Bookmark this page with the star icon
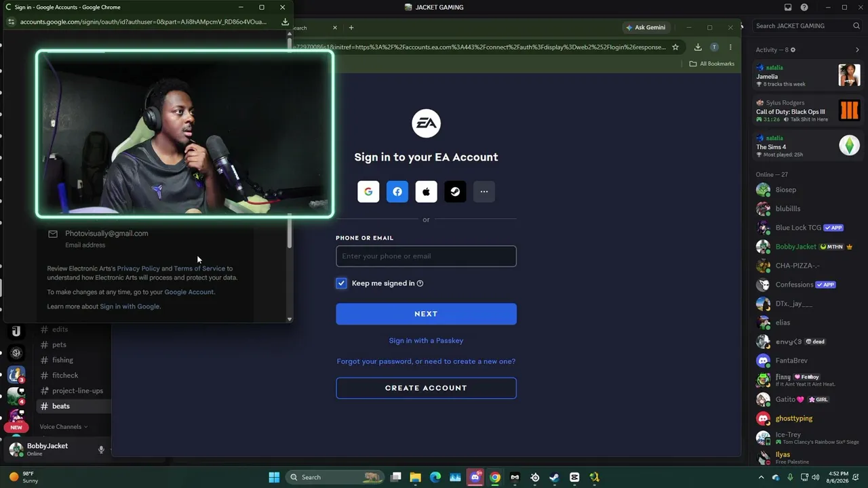Viewport: 868px width, 488px height. click(675, 47)
